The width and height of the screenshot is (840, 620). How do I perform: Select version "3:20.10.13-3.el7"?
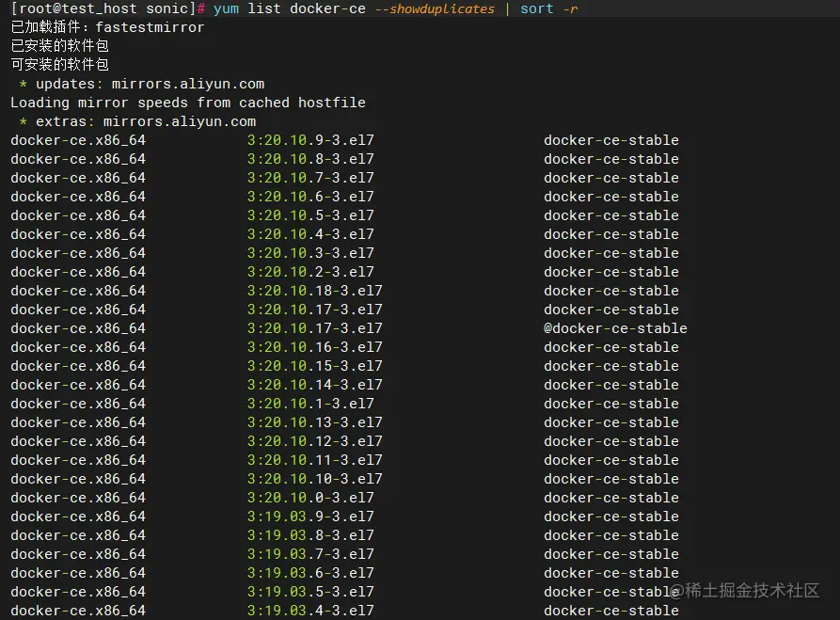315,422
